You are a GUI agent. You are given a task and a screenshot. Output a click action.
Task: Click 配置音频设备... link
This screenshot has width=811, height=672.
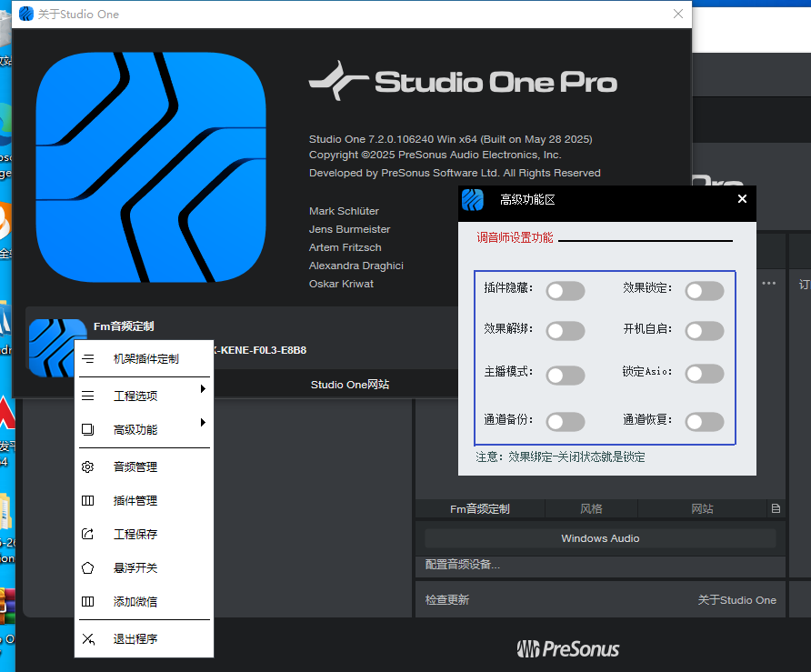(x=463, y=565)
